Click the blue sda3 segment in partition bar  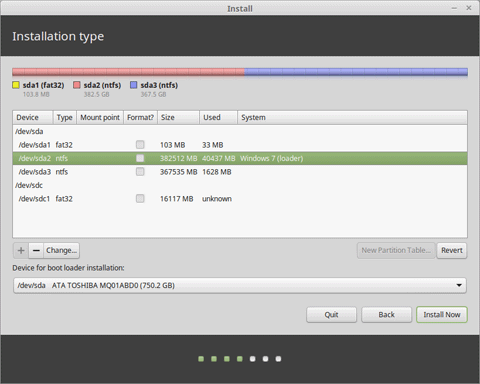[x=356, y=72]
